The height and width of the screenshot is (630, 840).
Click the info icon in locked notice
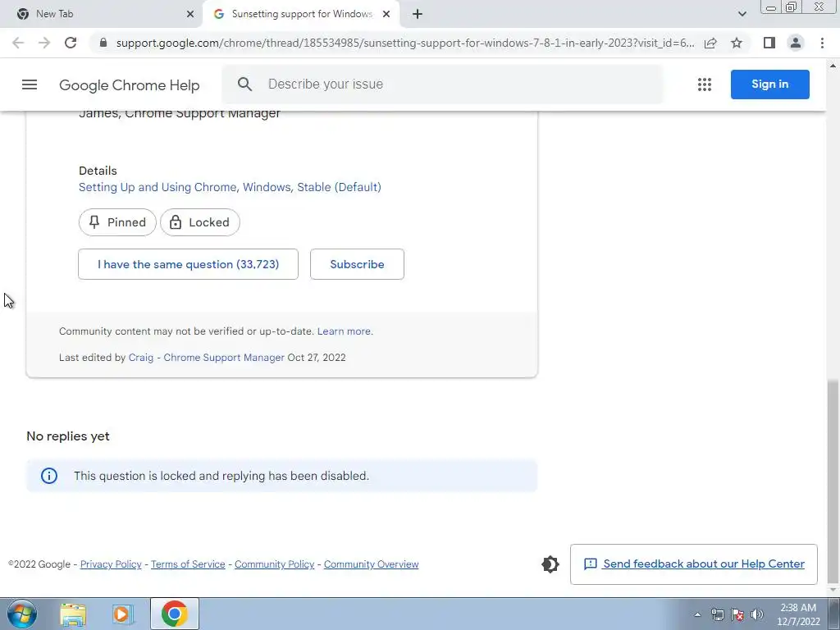tap(48, 476)
